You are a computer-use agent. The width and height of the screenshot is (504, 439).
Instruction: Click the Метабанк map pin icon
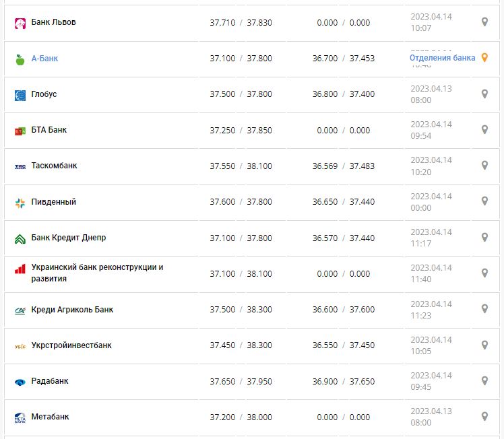click(484, 417)
